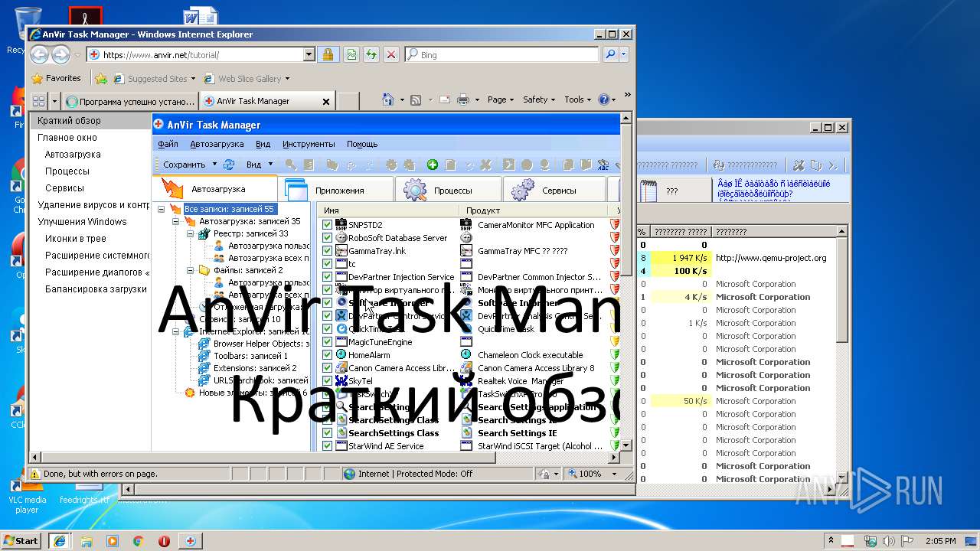The image size is (980, 551).
Task: Open the Улучшения Windows tutorial link
Action: 82,222
